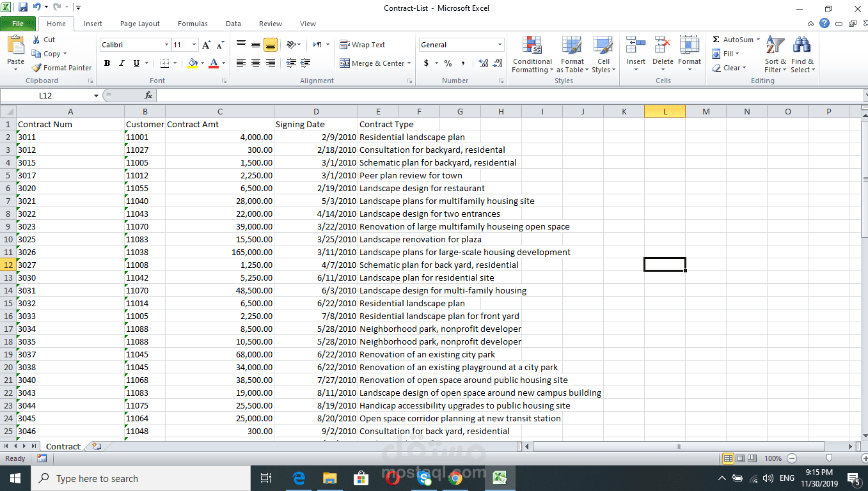Open Conditional Formatting in Styles group
The image size is (868, 491).
532,55
